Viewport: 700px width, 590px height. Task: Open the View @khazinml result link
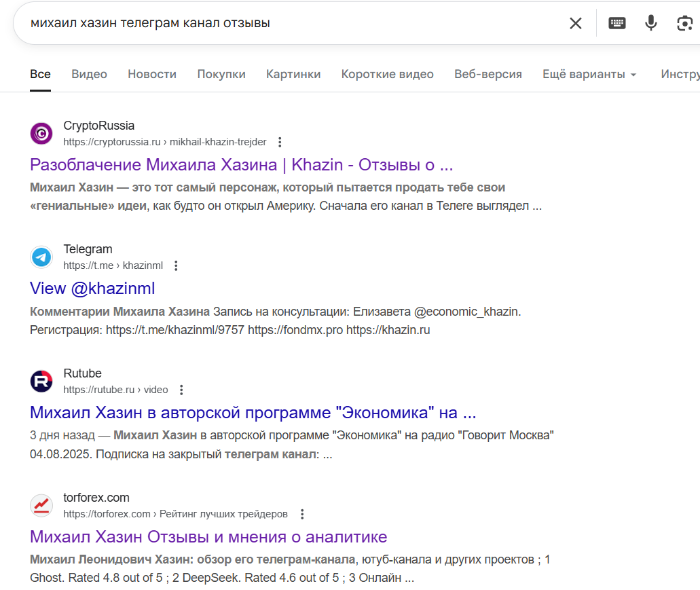(x=92, y=289)
